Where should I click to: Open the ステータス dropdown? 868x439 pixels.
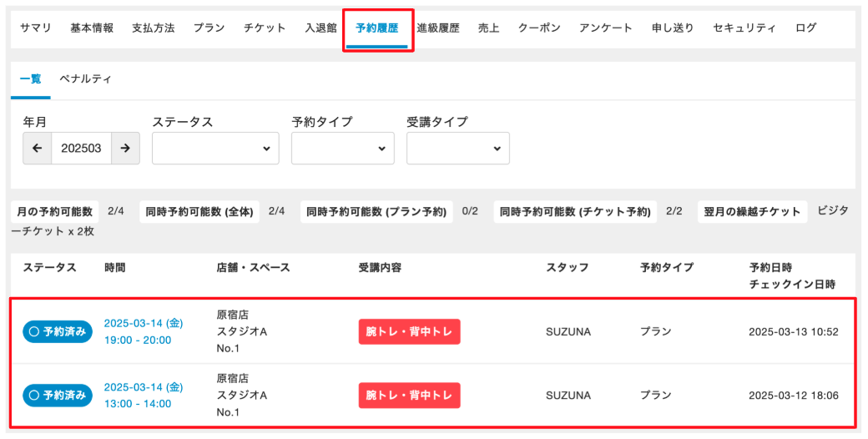point(215,149)
